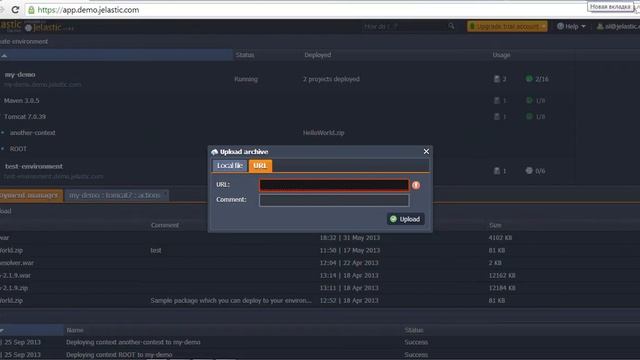Click the secure lock icon in address bar

tap(31, 10)
